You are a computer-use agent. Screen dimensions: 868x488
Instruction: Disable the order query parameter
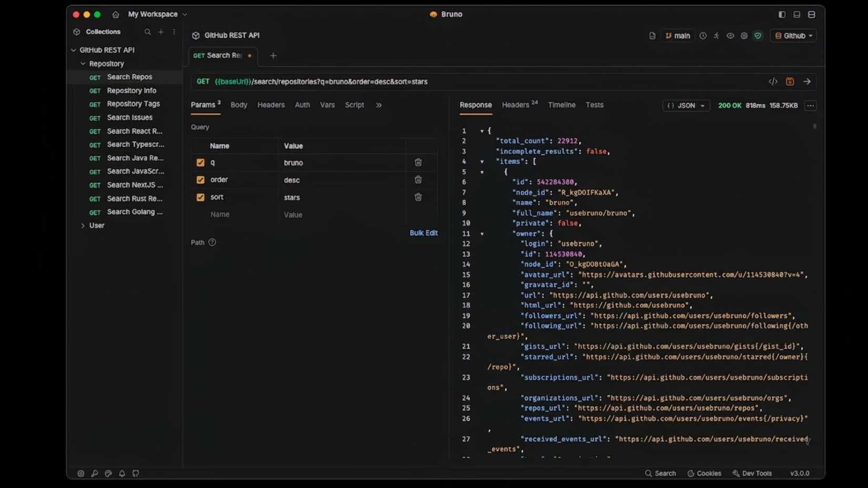[x=200, y=180]
